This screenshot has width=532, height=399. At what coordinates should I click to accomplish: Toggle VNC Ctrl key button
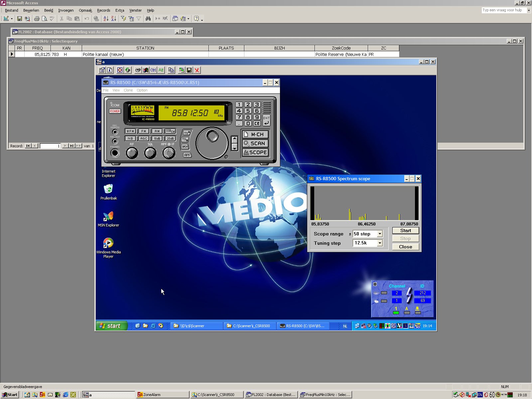pos(153,70)
